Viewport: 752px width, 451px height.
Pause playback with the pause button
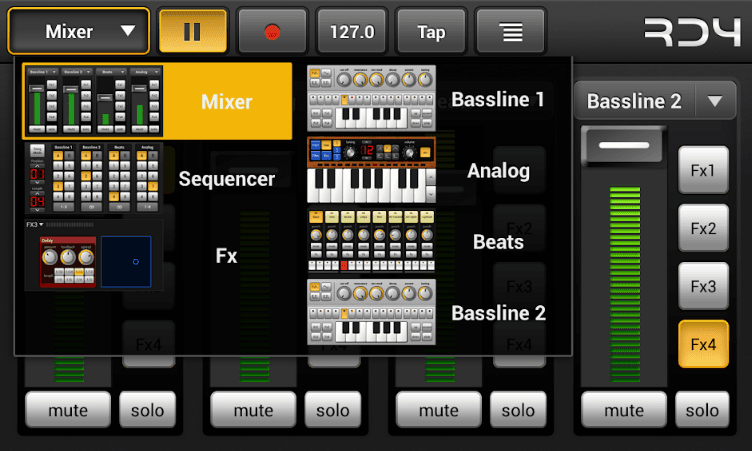[x=191, y=31]
